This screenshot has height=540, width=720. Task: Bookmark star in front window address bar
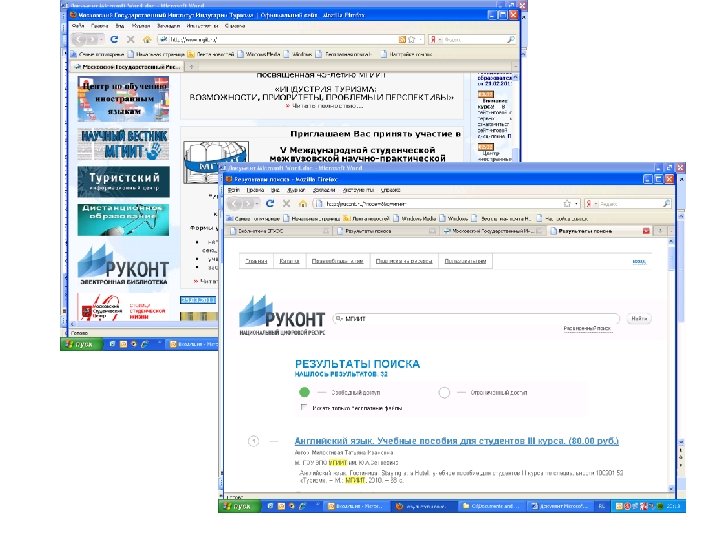[567, 203]
